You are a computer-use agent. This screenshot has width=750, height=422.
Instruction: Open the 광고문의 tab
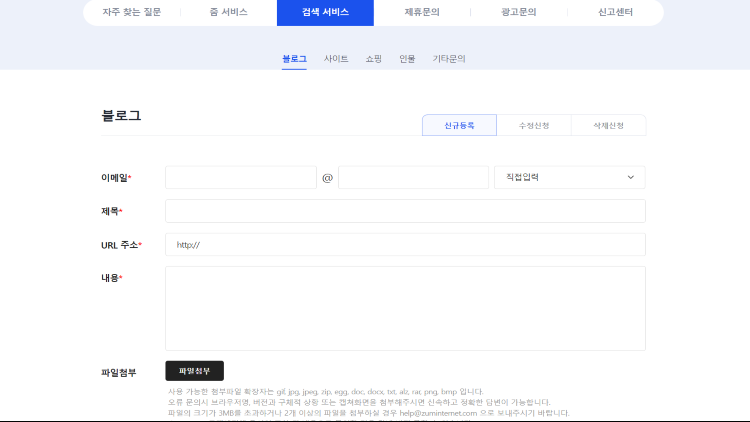(518, 12)
